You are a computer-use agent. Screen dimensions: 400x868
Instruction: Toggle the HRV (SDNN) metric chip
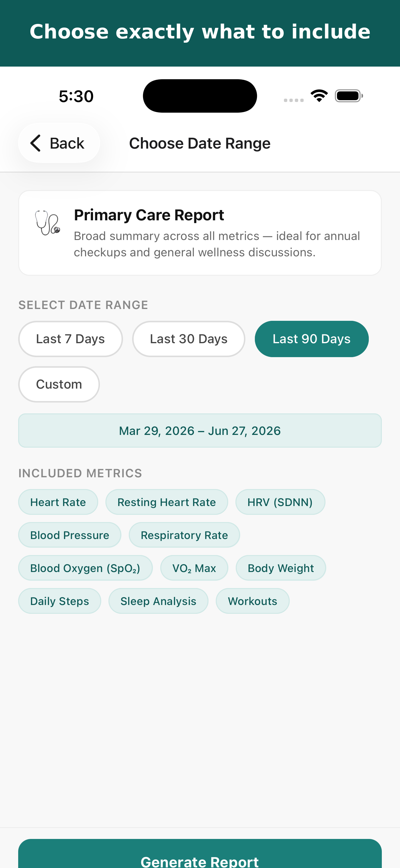click(x=280, y=502)
